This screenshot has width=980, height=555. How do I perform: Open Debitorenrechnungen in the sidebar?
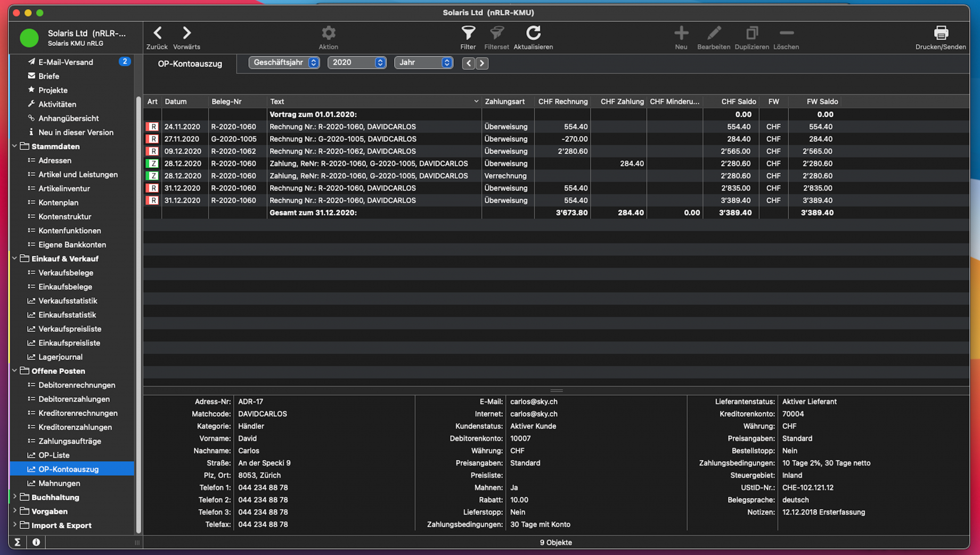coord(77,385)
